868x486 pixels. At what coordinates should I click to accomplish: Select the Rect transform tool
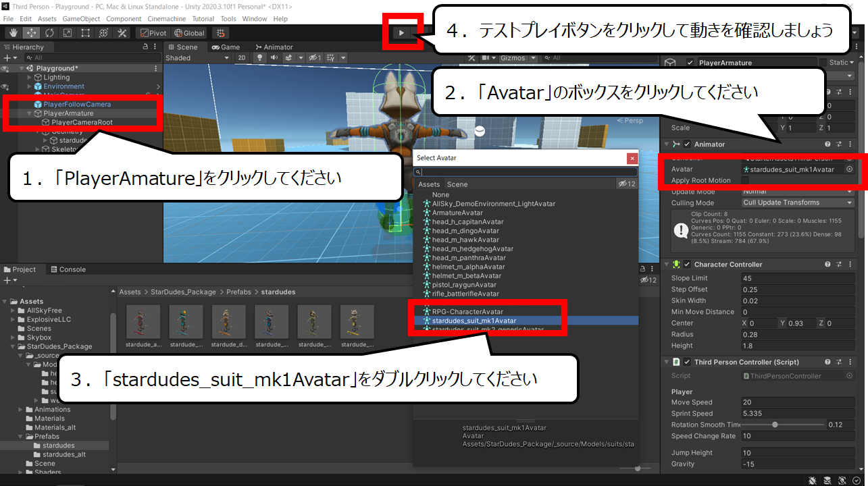[86, 32]
